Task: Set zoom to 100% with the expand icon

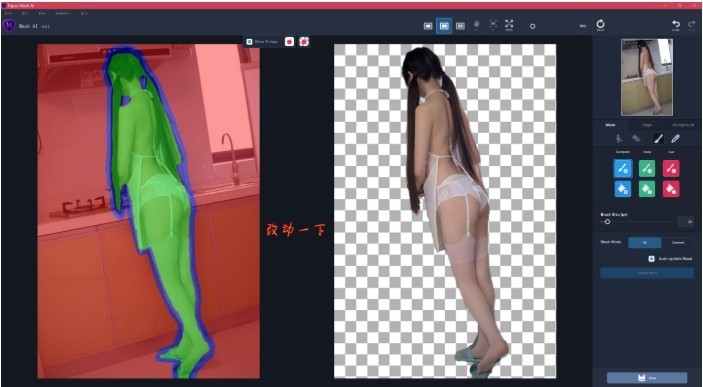Action: (x=509, y=25)
